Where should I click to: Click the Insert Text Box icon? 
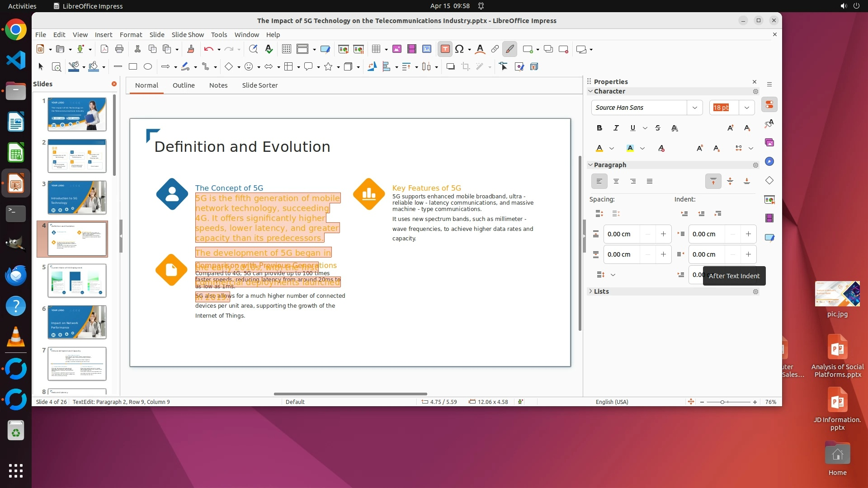pyautogui.click(x=445, y=49)
